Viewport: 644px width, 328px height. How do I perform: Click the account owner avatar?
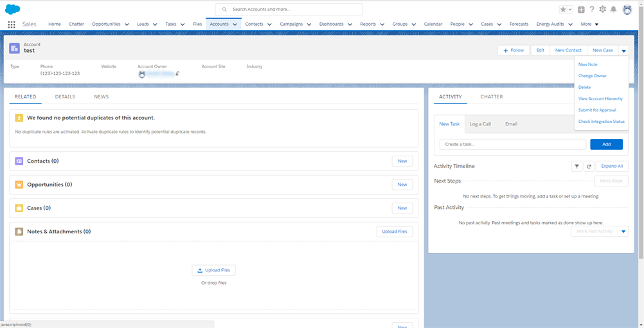point(142,75)
